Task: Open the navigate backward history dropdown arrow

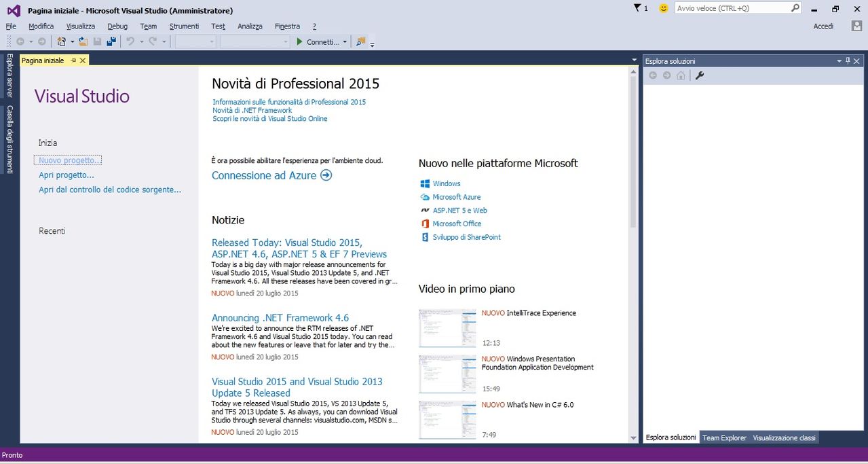Action: tap(31, 42)
